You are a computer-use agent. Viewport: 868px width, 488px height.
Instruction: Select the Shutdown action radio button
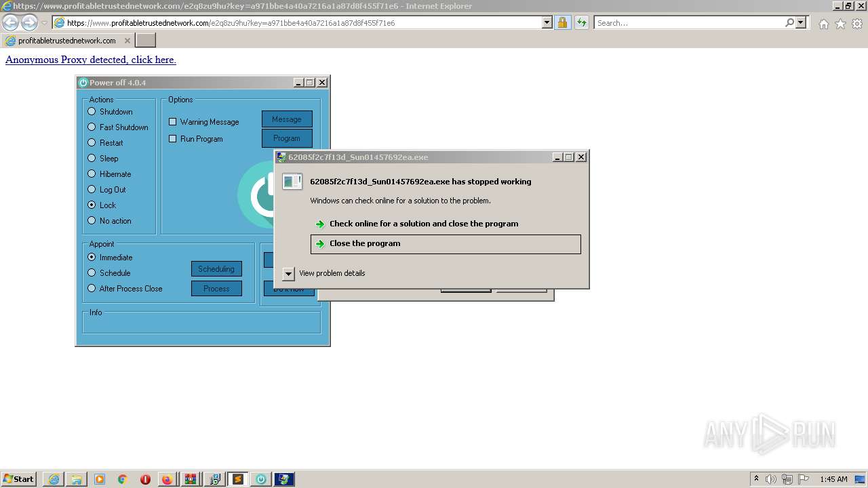(92, 111)
